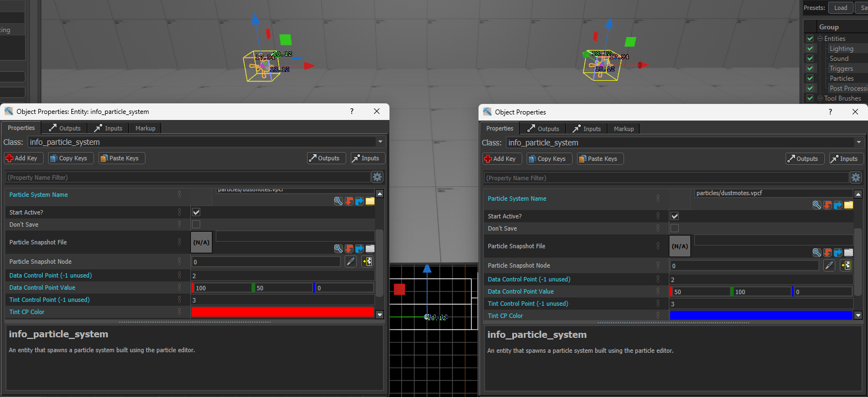Toggle Start Active checkbox in right window
Image resolution: width=868 pixels, height=397 pixels.
click(x=674, y=216)
